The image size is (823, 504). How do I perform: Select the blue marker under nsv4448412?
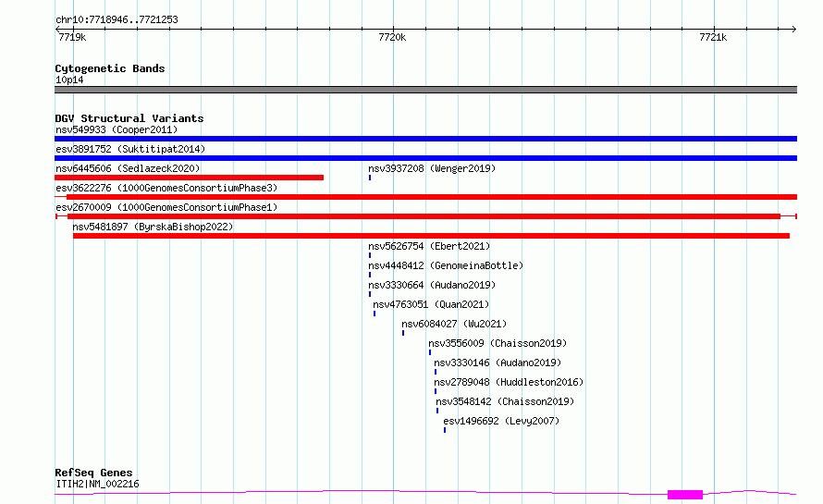370,275
